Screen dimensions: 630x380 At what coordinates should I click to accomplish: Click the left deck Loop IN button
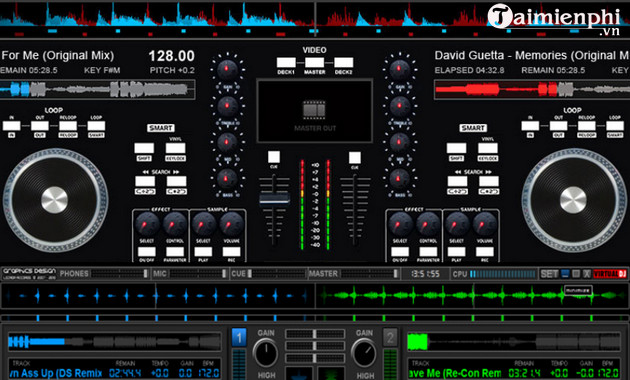click(11, 126)
